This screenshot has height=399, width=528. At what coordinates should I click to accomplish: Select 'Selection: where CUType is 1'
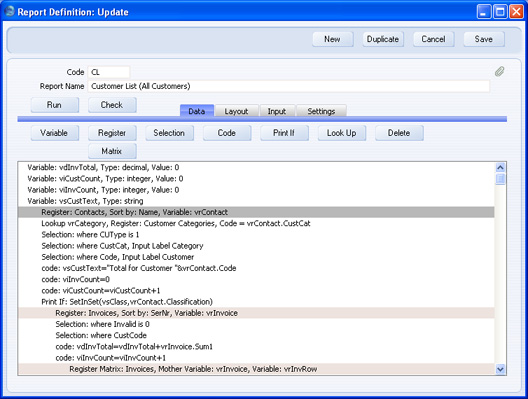pyautogui.click(x=256, y=235)
